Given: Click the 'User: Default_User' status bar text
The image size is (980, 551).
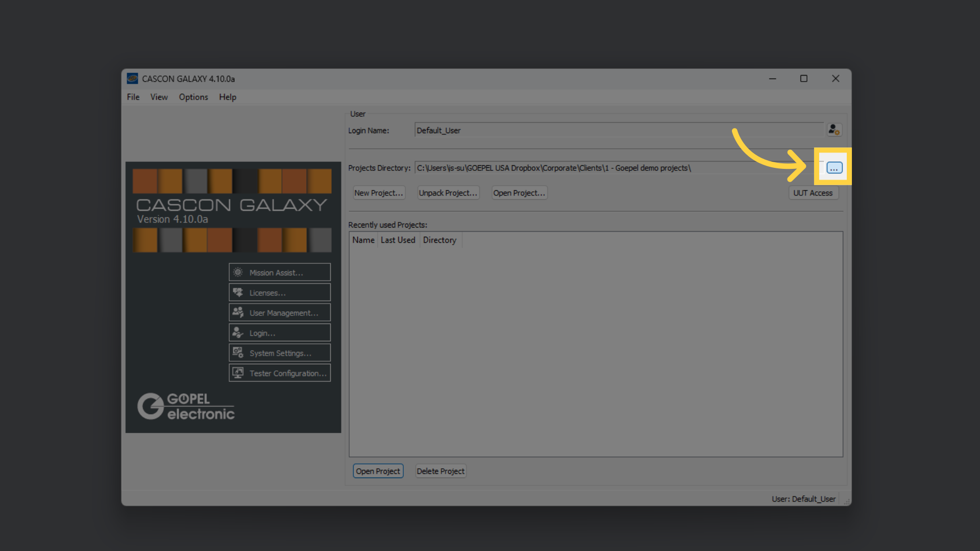Looking at the screenshot, I should point(803,499).
